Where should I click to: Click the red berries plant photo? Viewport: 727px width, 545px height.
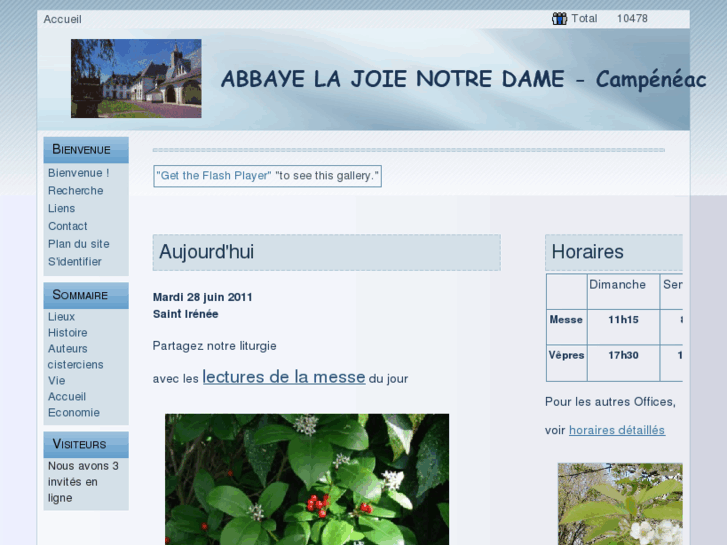[x=307, y=479]
